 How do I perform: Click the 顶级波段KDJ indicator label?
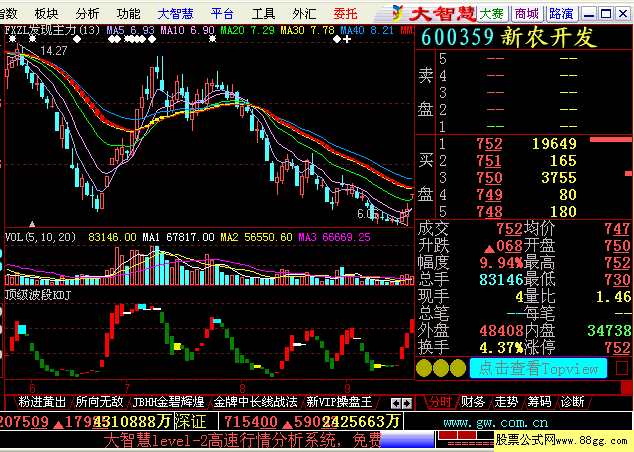click(x=38, y=295)
